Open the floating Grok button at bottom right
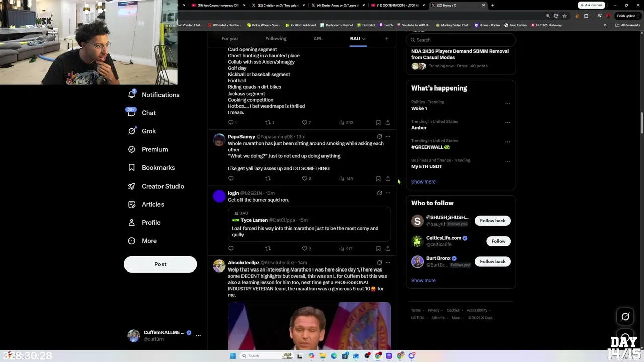The width and height of the screenshot is (644, 362). (625, 317)
